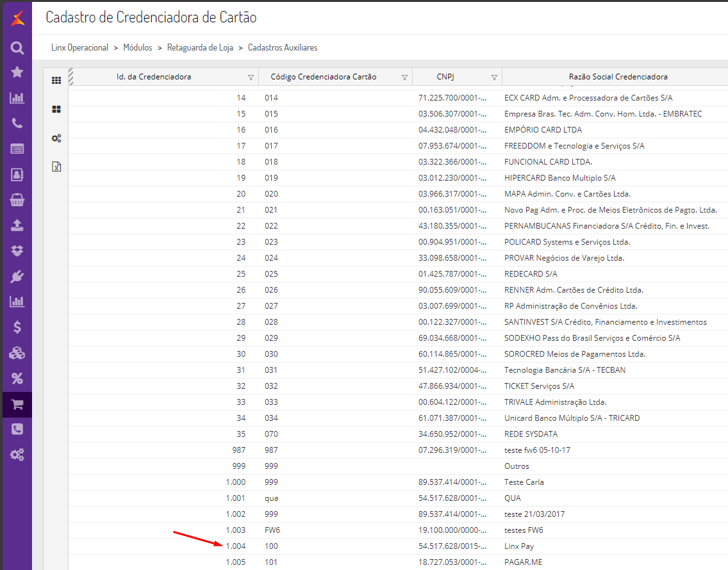Select teste 21/03/2017 row
This screenshot has width=728, height=570.
(398, 514)
